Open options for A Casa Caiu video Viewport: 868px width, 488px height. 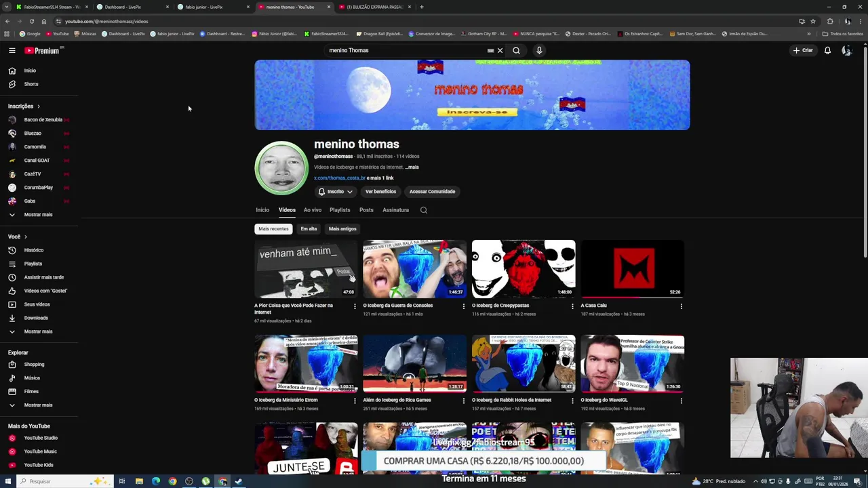click(x=682, y=306)
